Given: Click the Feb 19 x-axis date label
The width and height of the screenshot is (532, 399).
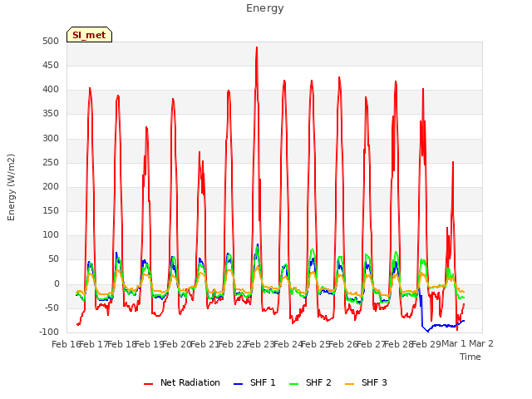Looking at the screenshot, I should click(x=149, y=344).
